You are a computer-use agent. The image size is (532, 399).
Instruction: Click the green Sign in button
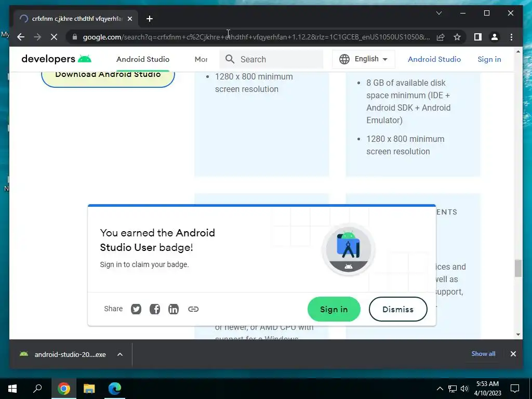[x=334, y=309]
